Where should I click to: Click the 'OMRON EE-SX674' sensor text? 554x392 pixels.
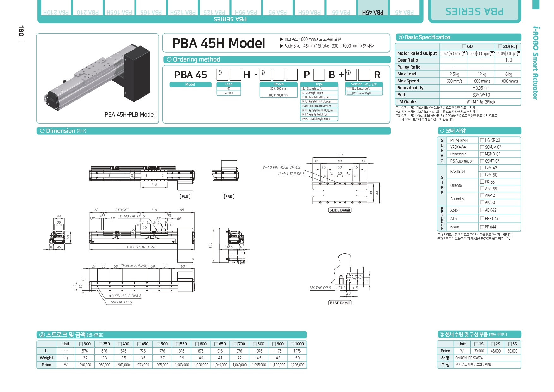click(x=469, y=358)
